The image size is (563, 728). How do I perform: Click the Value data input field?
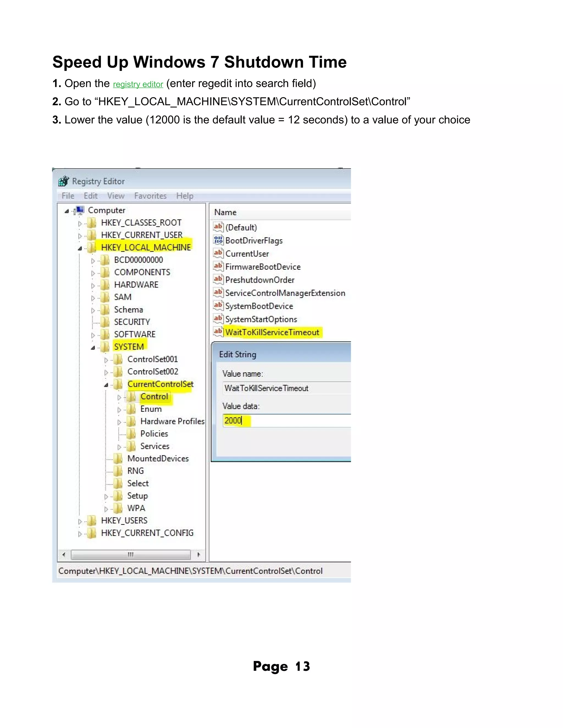click(x=287, y=421)
